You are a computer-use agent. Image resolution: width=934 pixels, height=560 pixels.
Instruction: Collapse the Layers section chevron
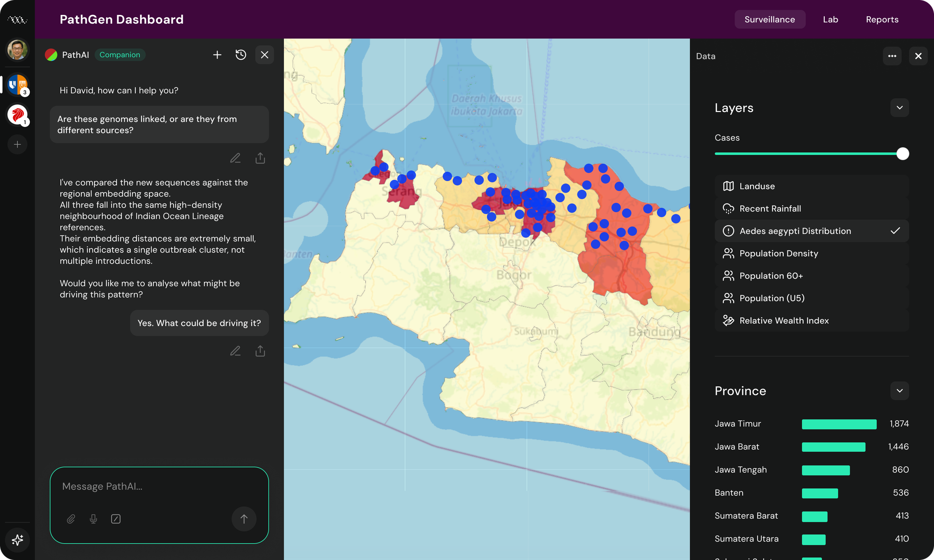tap(899, 108)
